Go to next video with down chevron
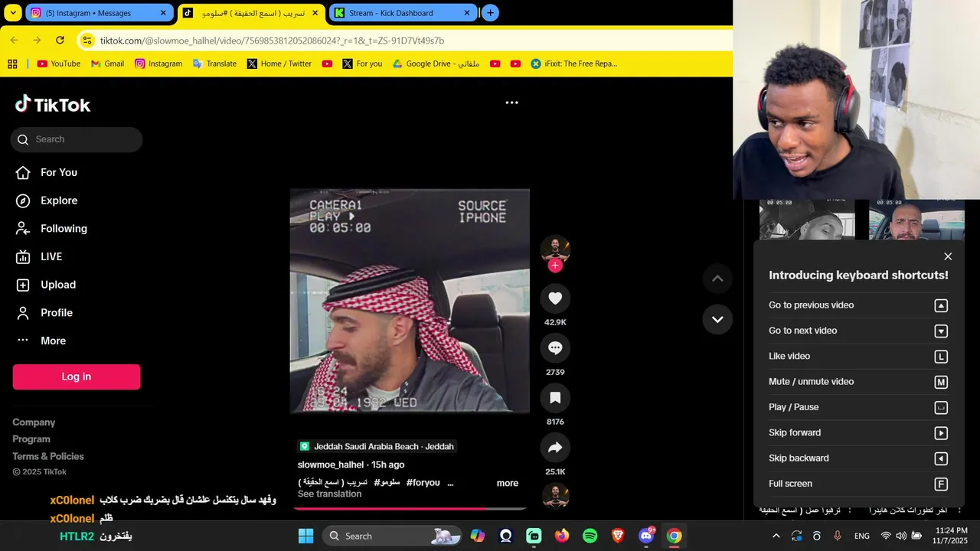The image size is (980, 551). pos(717,319)
